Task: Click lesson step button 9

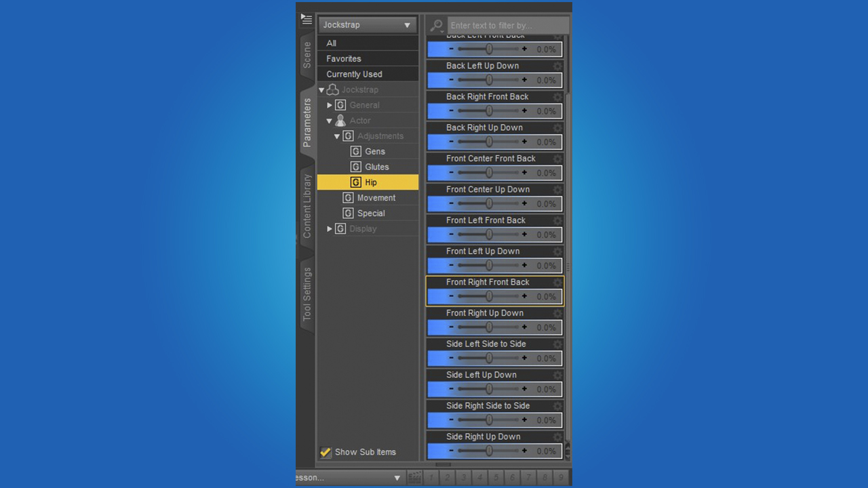Action: tap(561, 478)
